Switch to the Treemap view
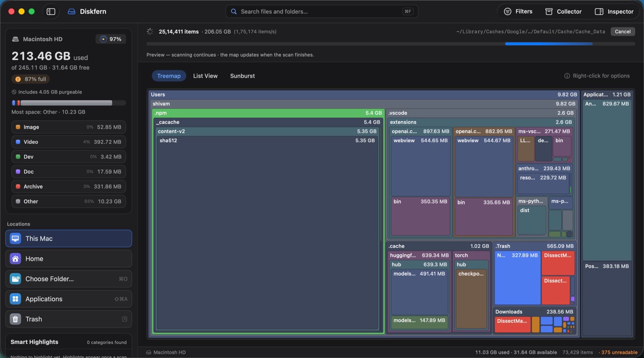Viewport: 644px width, 358px height. (169, 76)
